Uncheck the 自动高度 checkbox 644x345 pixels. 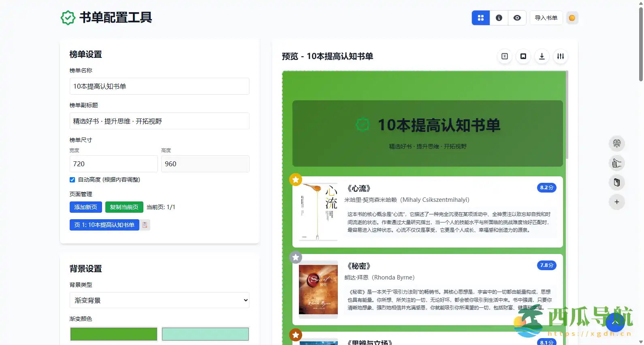pyautogui.click(x=73, y=180)
